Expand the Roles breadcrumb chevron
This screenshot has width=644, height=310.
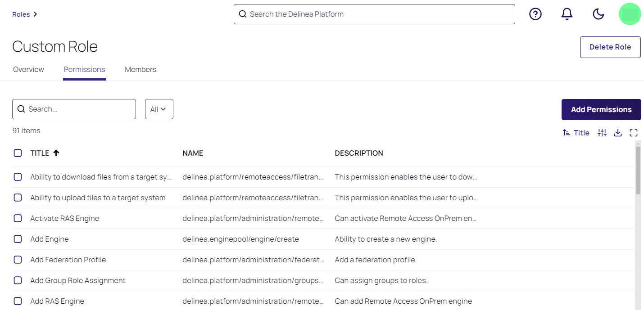(36, 14)
